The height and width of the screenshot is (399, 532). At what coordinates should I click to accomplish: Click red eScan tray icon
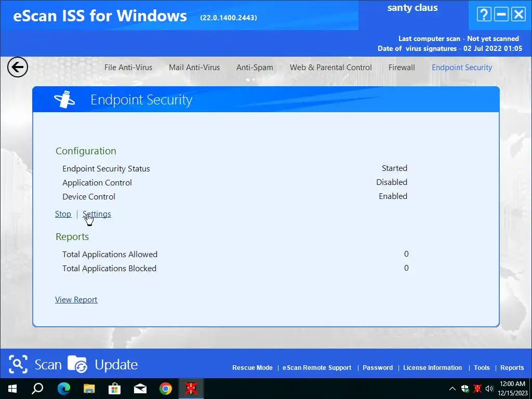477,389
